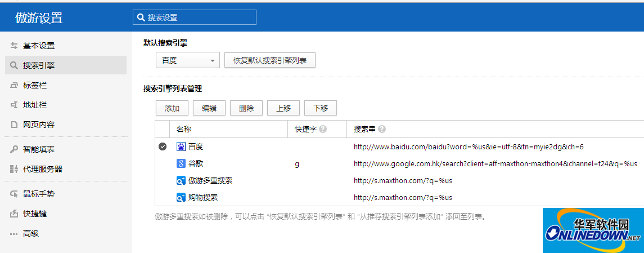Click 购物搜索 row's s.maxthon.com URL
Screen dimensions: 644x253
tap(403, 197)
